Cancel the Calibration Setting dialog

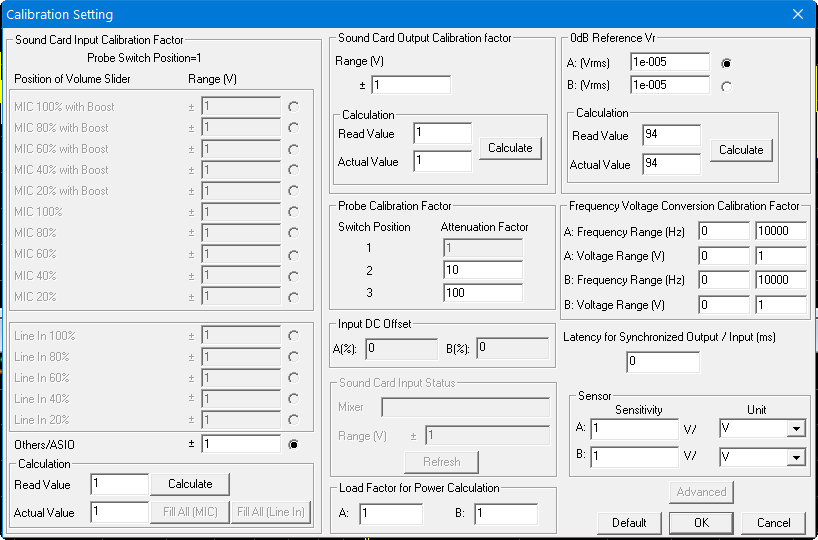pos(773,523)
